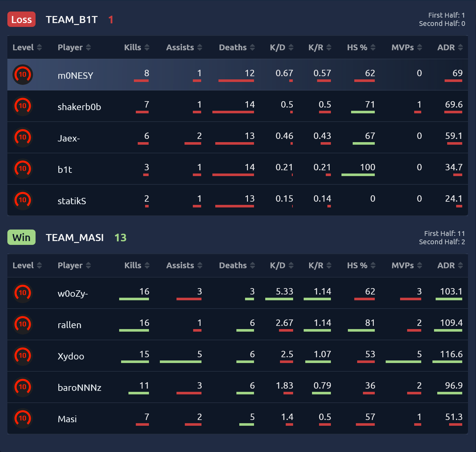Image resolution: width=476 pixels, height=452 pixels.
Task: Open player Masi's profile
Action: 67,419
